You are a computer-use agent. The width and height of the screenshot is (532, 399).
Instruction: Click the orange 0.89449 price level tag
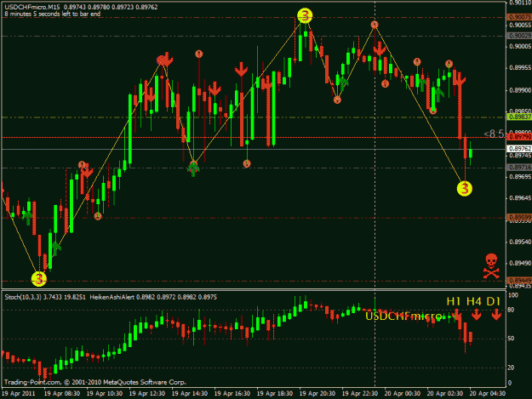click(519, 281)
